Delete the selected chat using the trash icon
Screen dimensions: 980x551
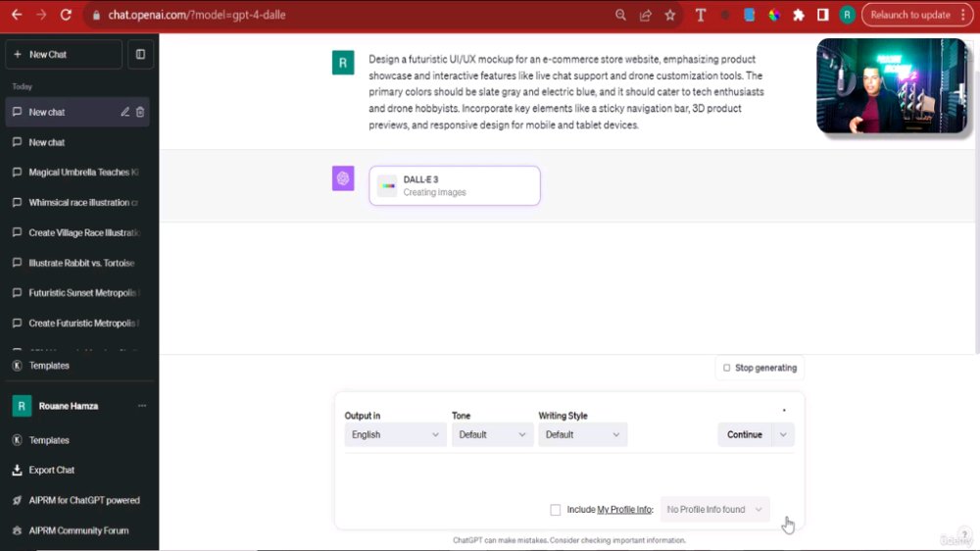pyautogui.click(x=140, y=112)
